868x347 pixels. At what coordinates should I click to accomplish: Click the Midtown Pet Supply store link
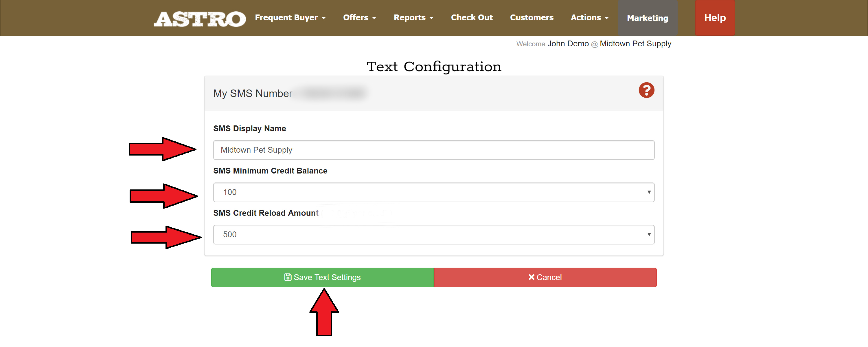[x=635, y=44]
